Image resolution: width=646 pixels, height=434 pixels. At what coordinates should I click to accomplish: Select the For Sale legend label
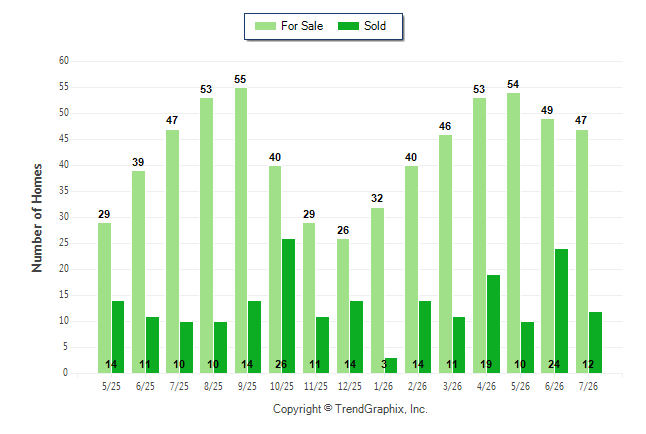302,26
